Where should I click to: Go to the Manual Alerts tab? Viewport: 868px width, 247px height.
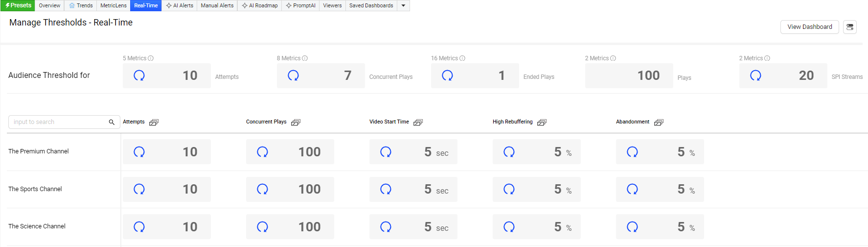[217, 6]
